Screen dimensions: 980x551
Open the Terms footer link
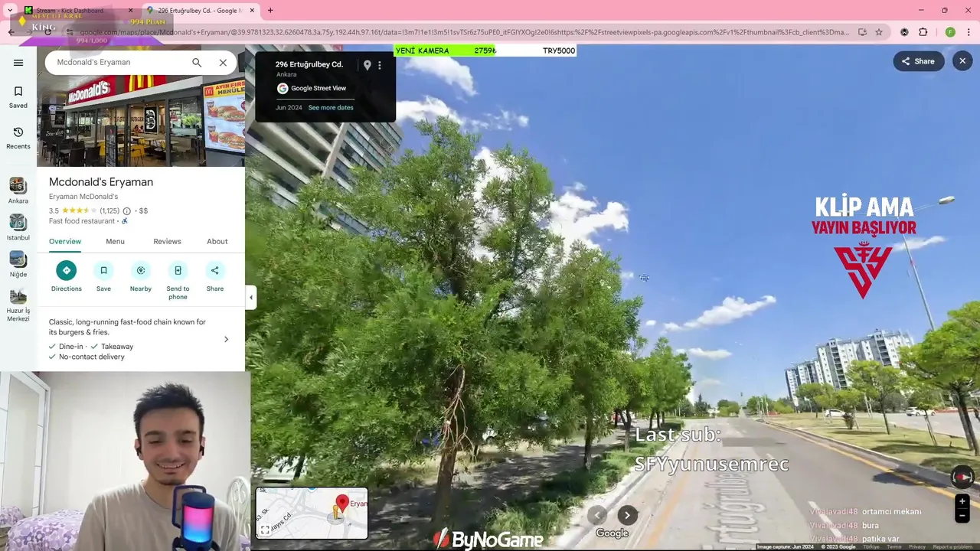coord(894,547)
